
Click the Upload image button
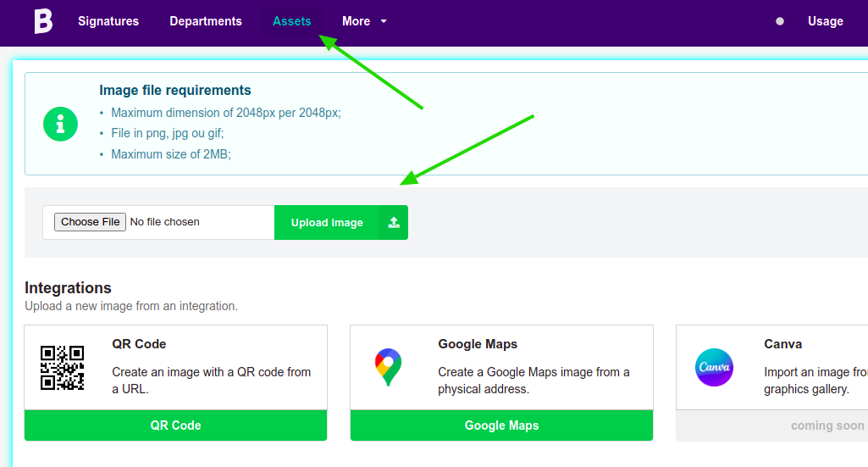pyautogui.click(x=341, y=223)
